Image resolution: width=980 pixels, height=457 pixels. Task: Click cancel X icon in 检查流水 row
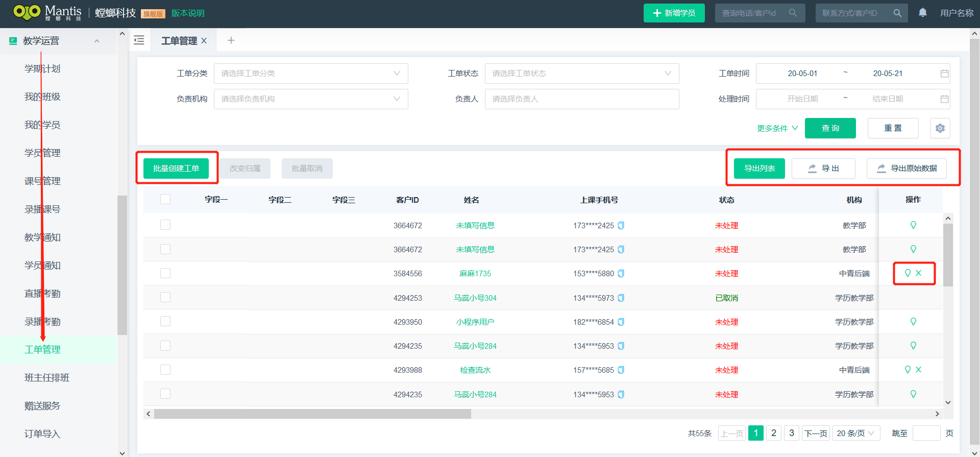[919, 370]
